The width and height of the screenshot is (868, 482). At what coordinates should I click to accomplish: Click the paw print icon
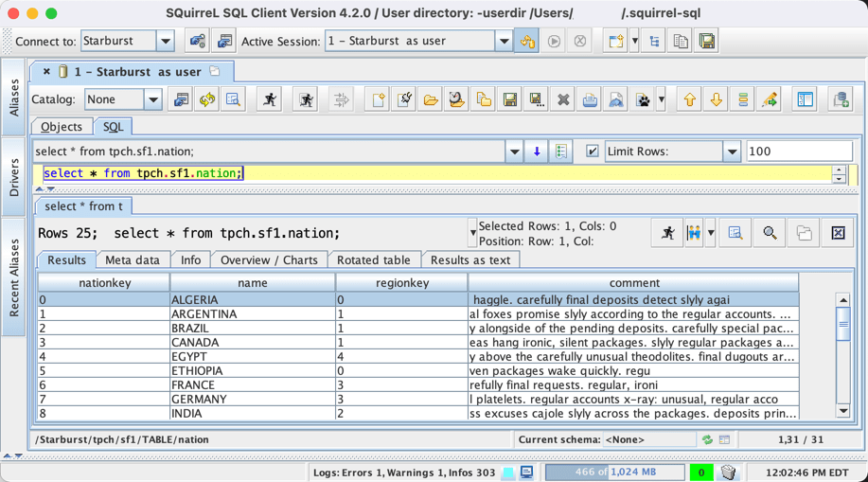pyautogui.click(x=643, y=99)
